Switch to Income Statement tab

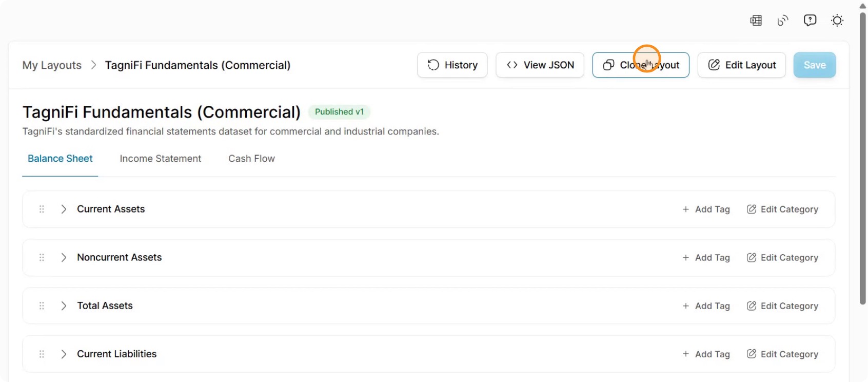point(161,159)
